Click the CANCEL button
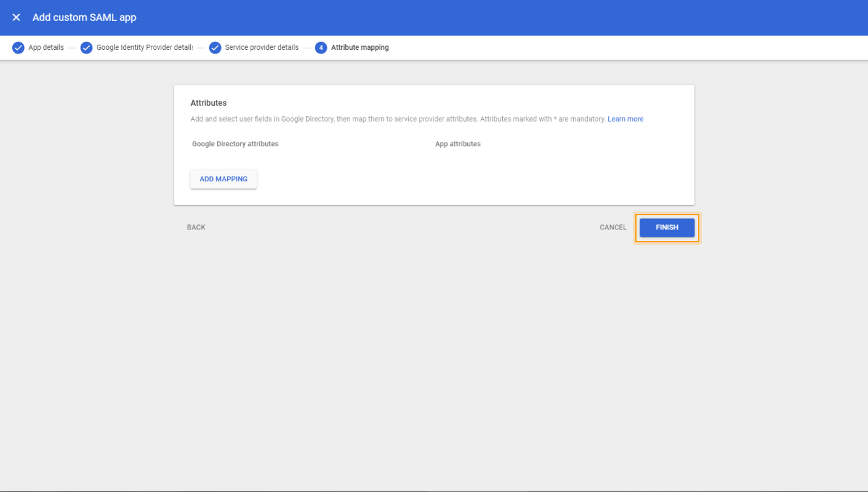The image size is (868, 492). click(613, 228)
